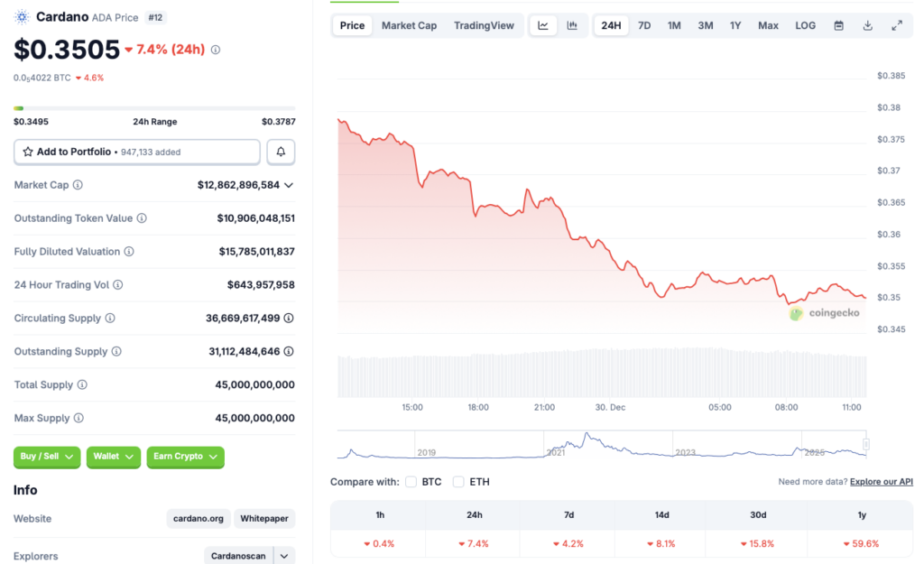The width and height of the screenshot is (924, 564).
Task: Enable the BTC comparison checkbox
Action: coord(411,482)
